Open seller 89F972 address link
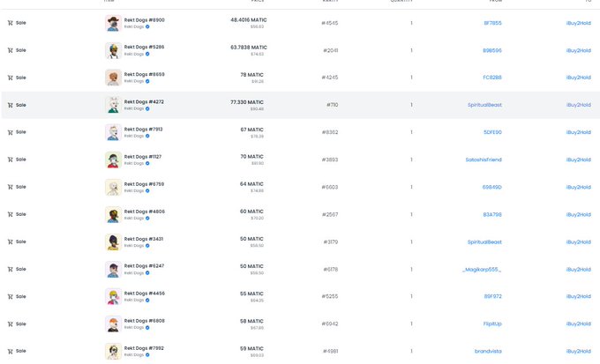This screenshot has width=600, height=364. click(x=493, y=296)
